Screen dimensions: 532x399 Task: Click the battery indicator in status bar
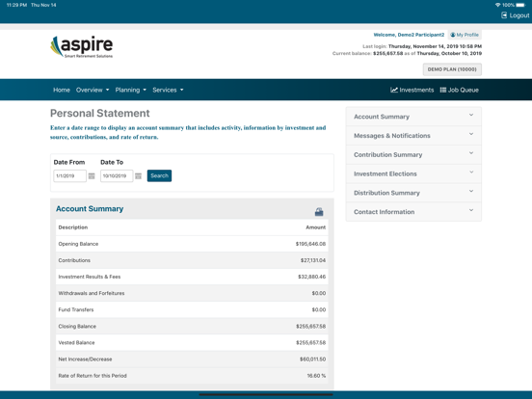[x=520, y=5]
